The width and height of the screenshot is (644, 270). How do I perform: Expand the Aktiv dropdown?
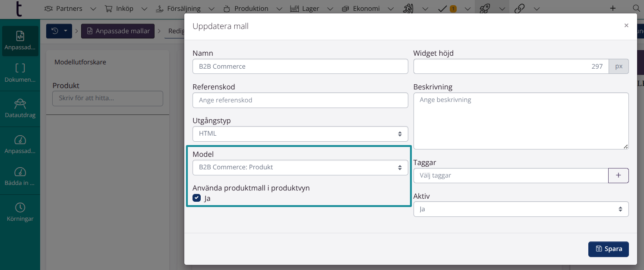tap(521, 209)
